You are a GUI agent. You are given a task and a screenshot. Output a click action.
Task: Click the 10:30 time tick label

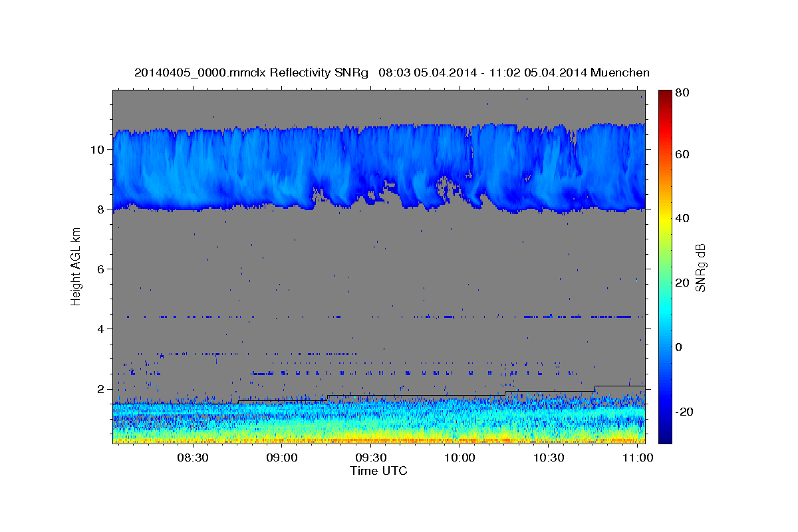pyautogui.click(x=549, y=458)
